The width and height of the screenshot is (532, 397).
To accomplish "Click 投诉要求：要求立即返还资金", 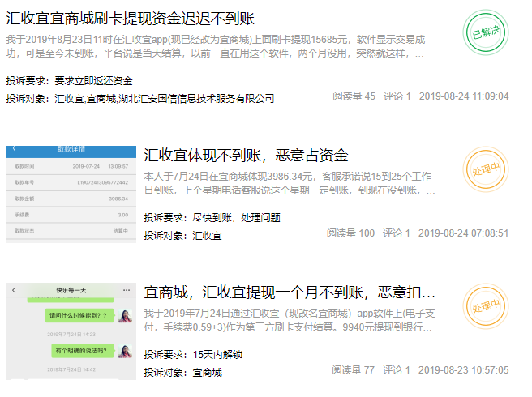I will [x=69, y=81].
